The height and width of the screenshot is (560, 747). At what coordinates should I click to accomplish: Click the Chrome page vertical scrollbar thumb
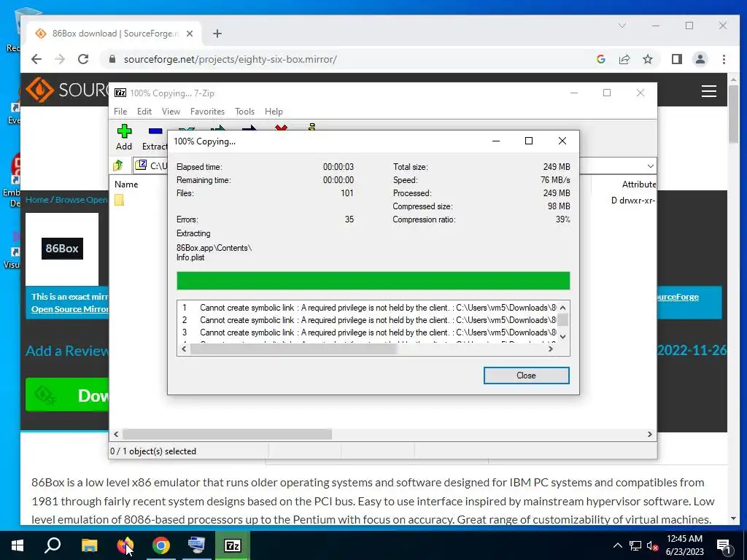pos(733,114)
